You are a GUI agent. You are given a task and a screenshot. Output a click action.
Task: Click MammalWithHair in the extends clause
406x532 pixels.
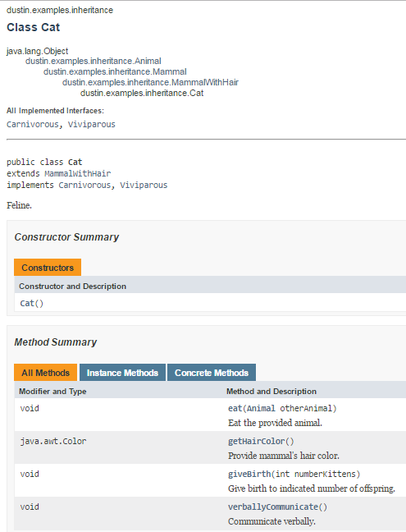[78, 174]
